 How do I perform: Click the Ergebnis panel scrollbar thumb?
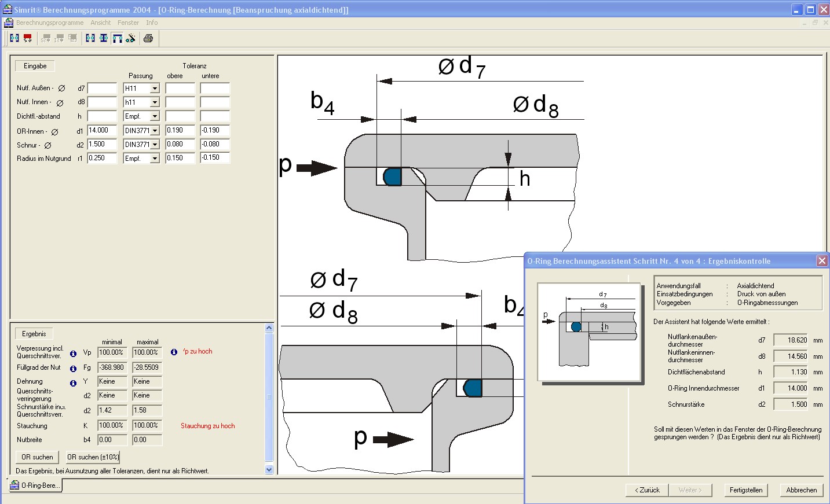(269, 398)
